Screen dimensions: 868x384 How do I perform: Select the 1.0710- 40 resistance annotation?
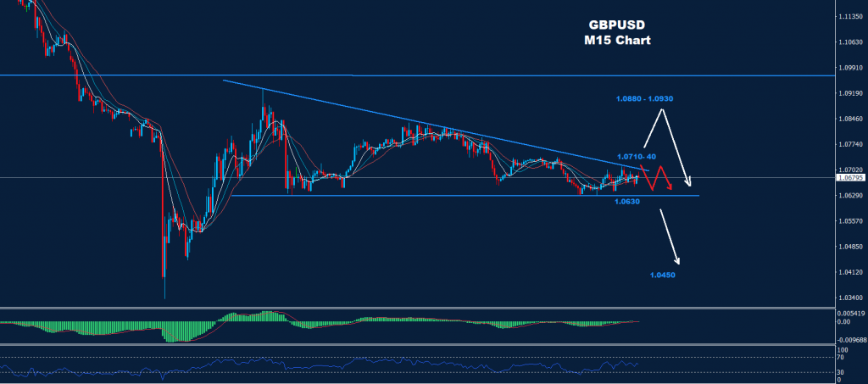point(636,157)
